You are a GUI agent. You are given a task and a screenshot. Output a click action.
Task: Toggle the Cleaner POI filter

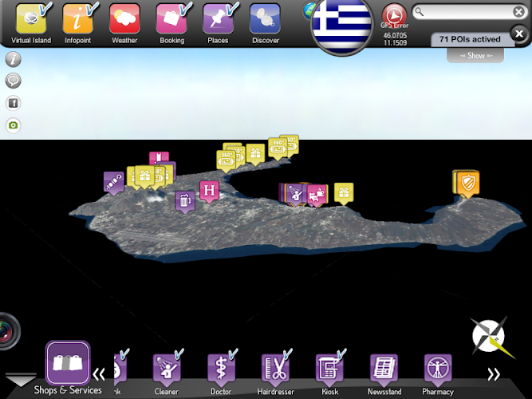pyautogui.click(x=166, y=370)
